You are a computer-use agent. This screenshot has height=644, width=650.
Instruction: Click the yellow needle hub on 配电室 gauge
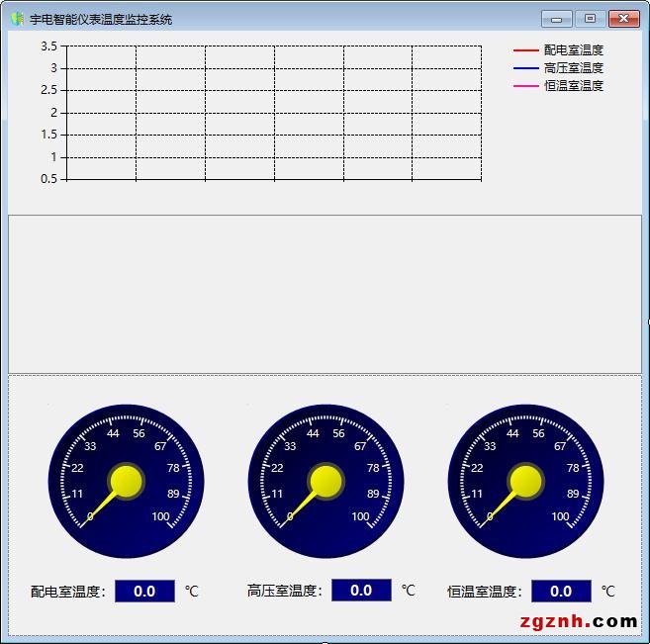pyautogui.click(x=127, y=481)
